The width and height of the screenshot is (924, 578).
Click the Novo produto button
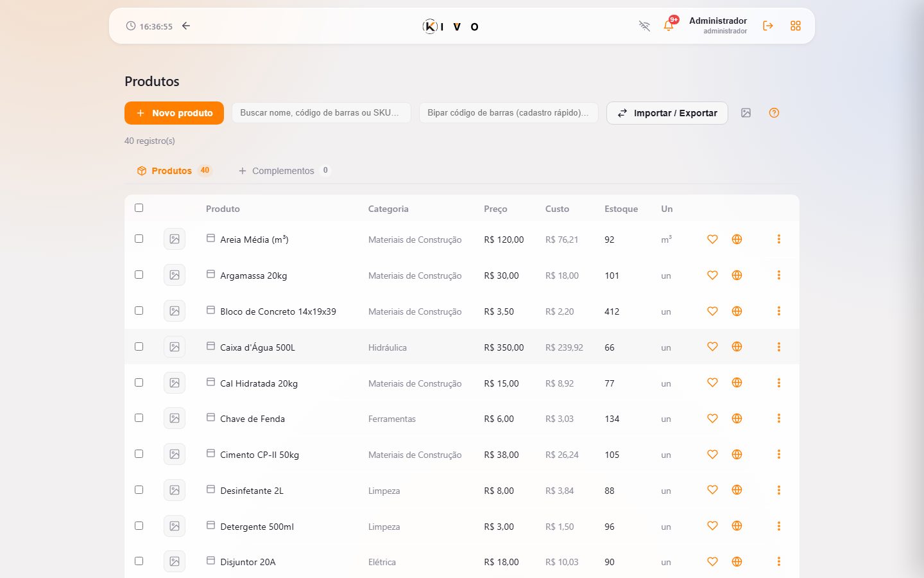pyautogui.click(x=174, y=113)
